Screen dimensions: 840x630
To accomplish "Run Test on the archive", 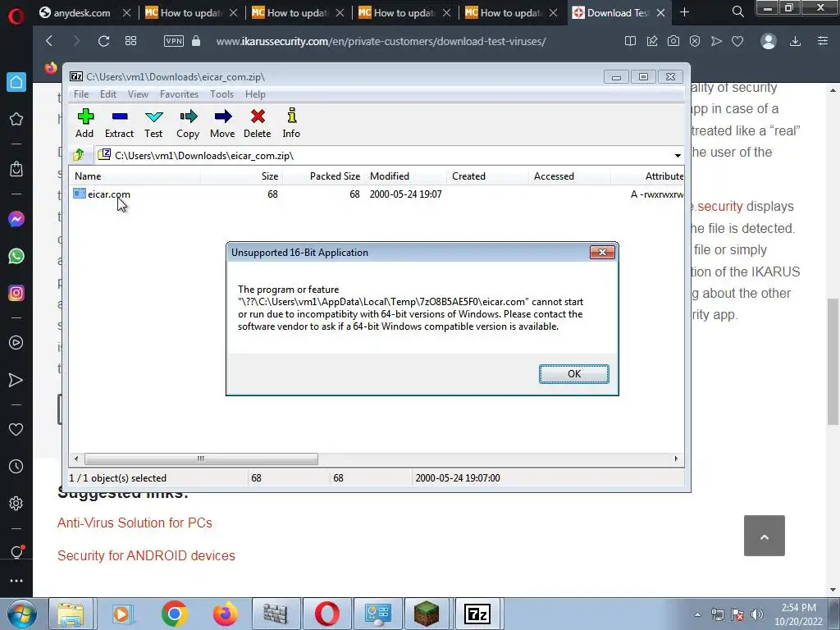I will pyautogui.click(x=153, y=124).
